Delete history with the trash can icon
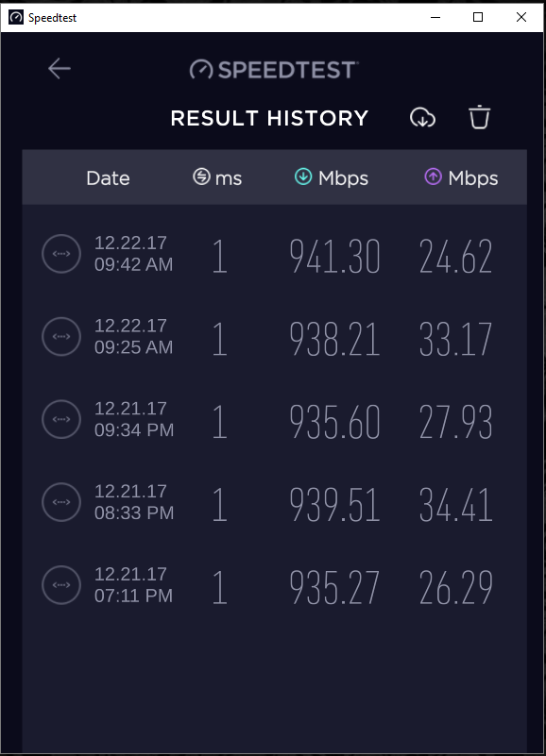546x756 pixels. (479, 117)
